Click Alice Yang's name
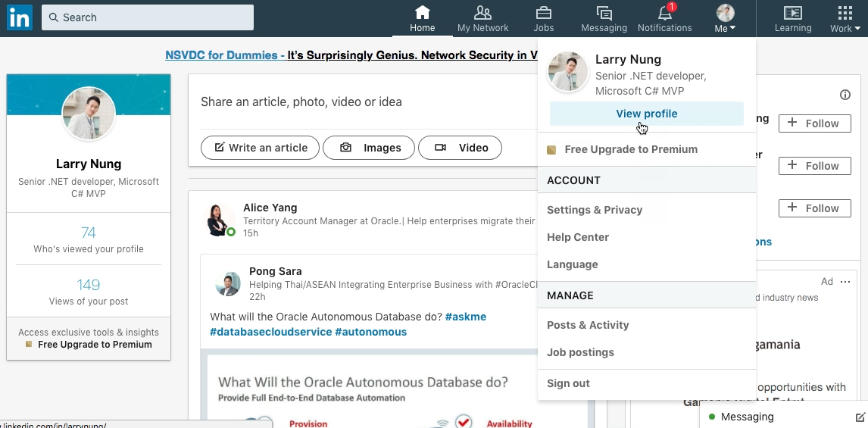The image size is (868, 428). pos(270,208)
